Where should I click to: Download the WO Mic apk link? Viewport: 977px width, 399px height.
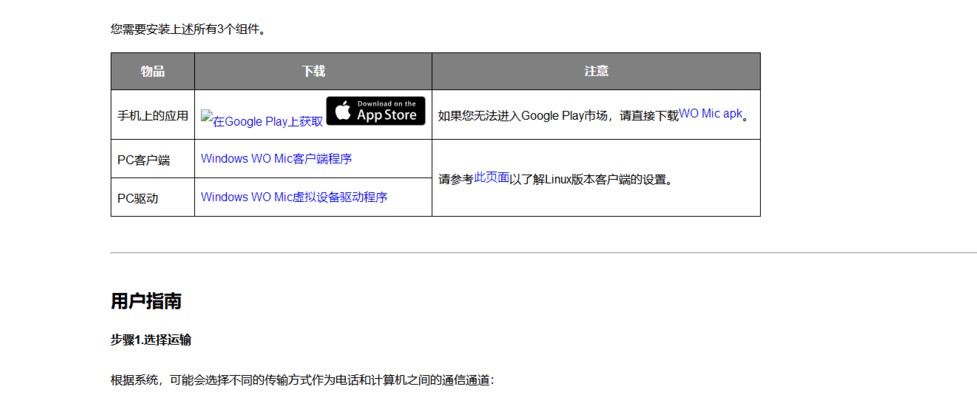pyautogui.click(x=710, y=113)
